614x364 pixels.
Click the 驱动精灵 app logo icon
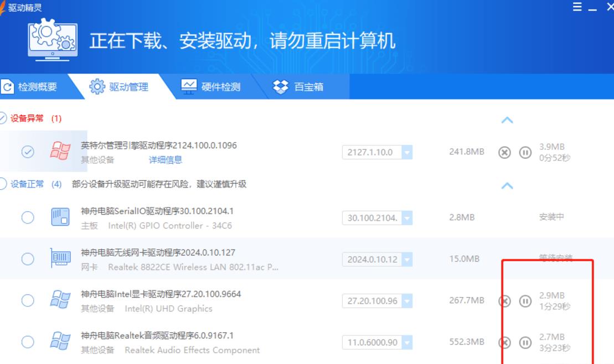(2, 8)
